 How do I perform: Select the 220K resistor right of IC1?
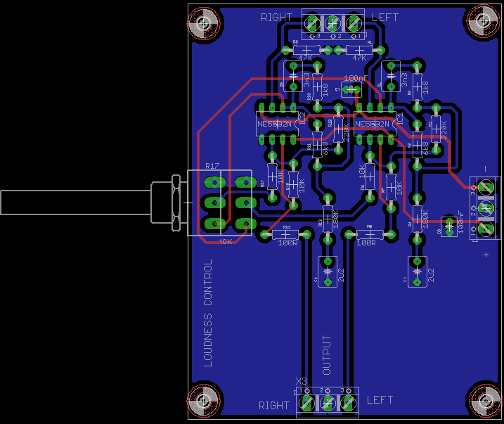click(436, 129)
